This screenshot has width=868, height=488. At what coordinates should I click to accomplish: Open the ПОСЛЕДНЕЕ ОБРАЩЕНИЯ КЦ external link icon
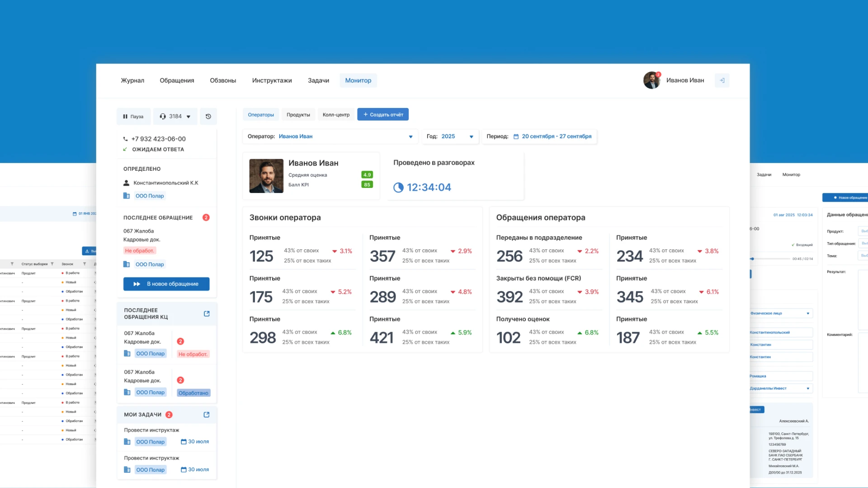point(207,314)
